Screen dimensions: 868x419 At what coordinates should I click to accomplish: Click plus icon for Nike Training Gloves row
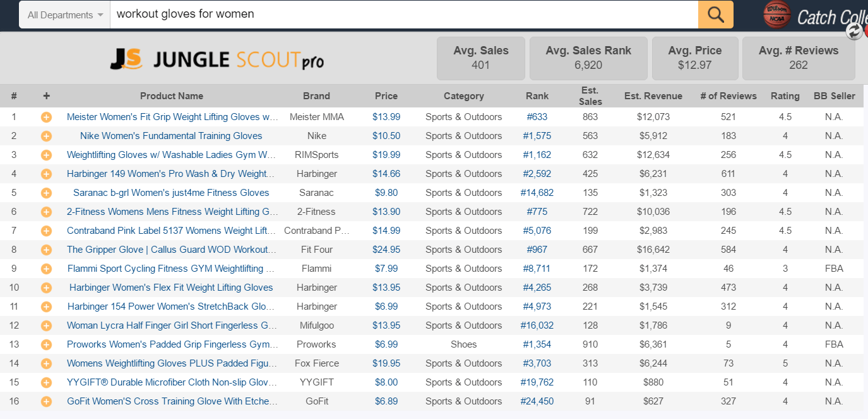(x=46, y=136)
